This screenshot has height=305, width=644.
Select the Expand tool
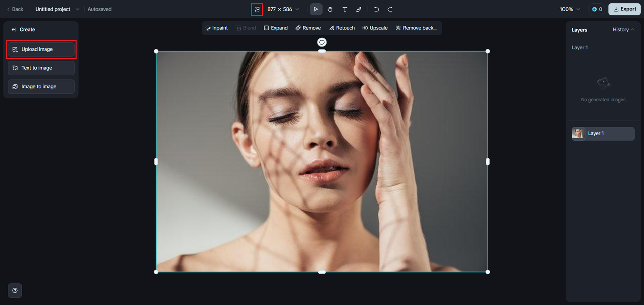click(276, 28)
